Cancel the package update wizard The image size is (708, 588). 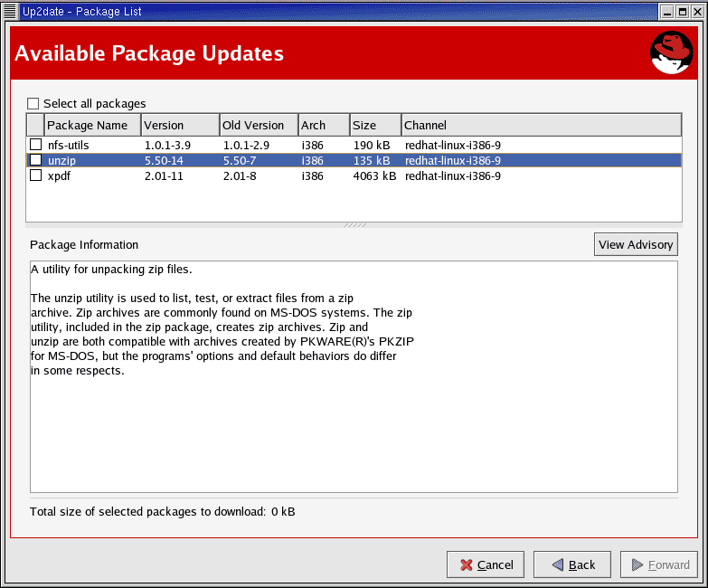point(486,564)
